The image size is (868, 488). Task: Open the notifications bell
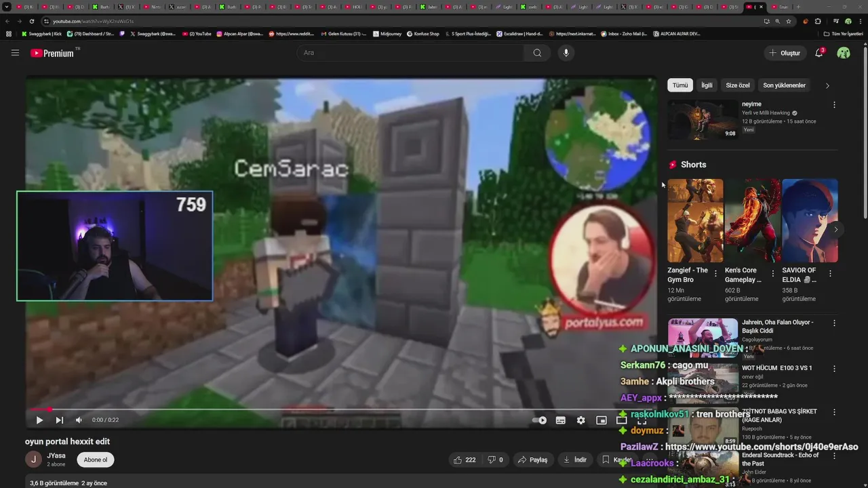point(819,53)
